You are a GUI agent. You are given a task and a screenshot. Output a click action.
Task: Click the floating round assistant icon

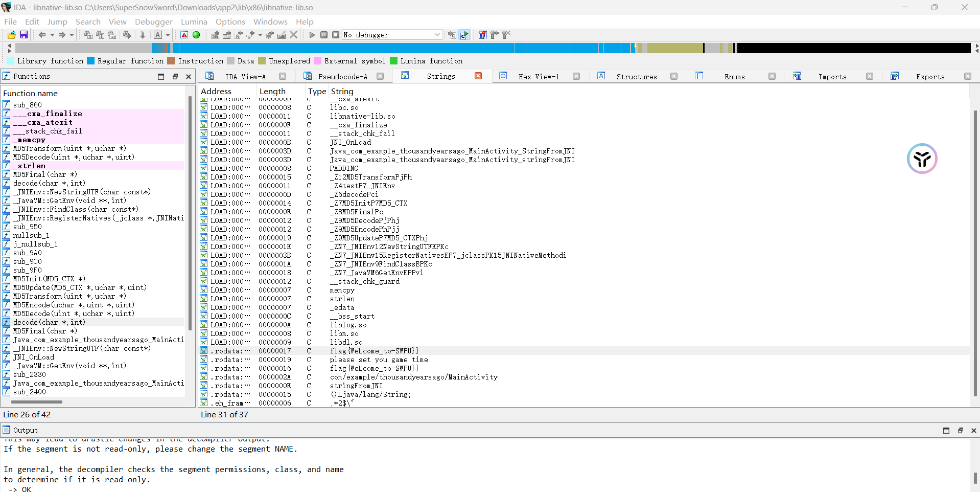tap(922, 159)
